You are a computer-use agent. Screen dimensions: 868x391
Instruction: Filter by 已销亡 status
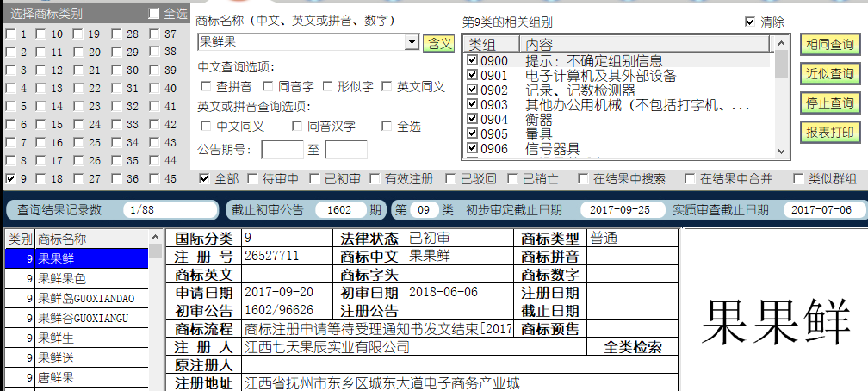click(x=512, y=179)
